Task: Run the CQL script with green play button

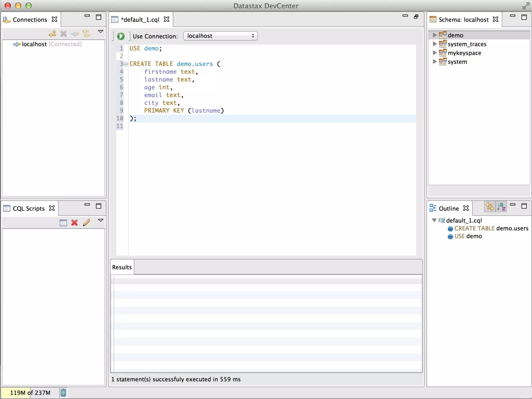Action: tap(121, 36)
